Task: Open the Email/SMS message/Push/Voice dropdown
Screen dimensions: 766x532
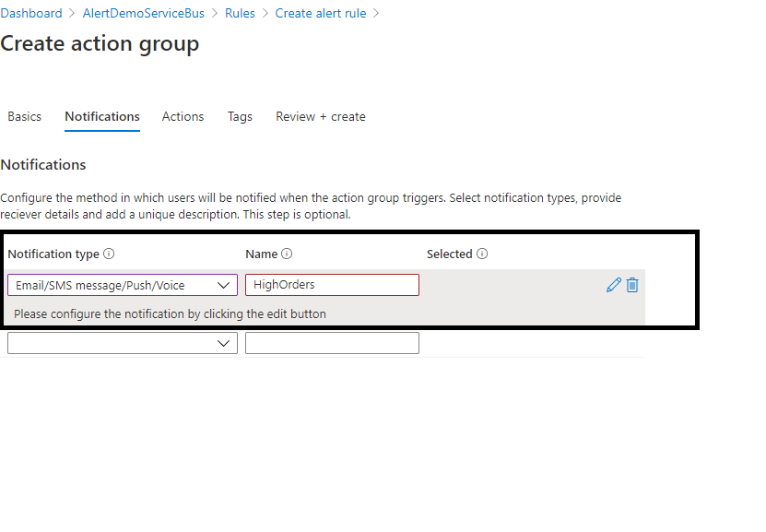Action: tap(123, 285)
